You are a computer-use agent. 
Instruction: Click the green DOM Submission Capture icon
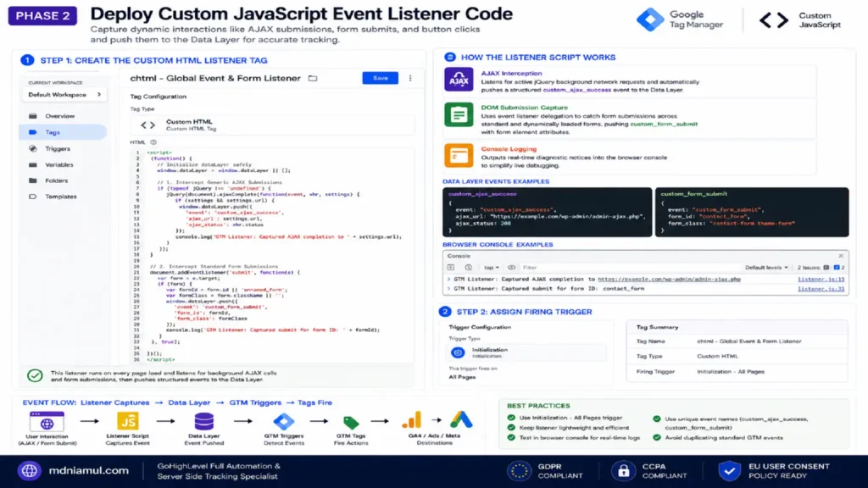click(459, 114)
